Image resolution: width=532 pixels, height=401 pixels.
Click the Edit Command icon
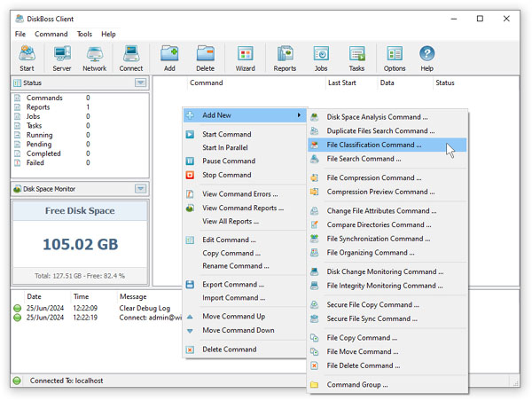click(x=190, y=240)
